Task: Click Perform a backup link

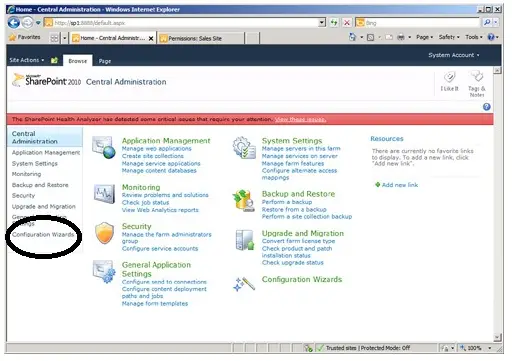Action: (287, 202)
